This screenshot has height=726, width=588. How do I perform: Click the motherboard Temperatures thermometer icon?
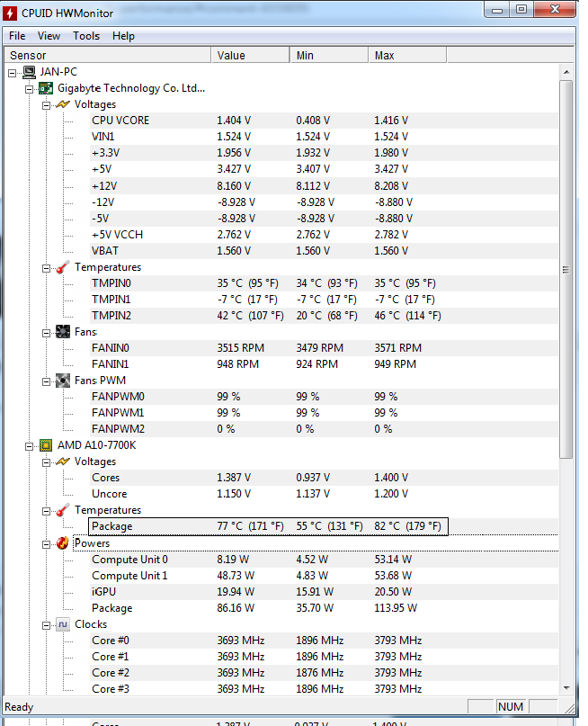pyautogui.click(x=63, y=267)
